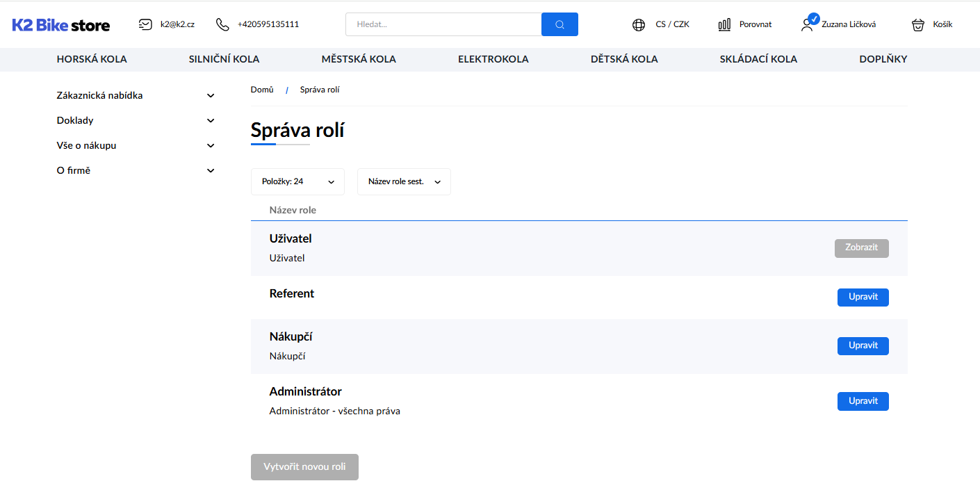Click the phone handset icon
The height and width of the screenshot is (497, 980).
click(222, 24)
